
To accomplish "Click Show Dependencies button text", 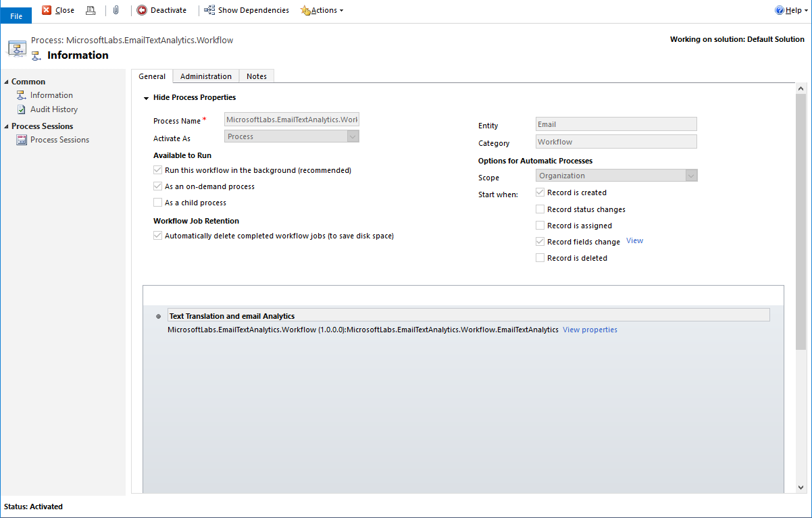I will (253, 10).
